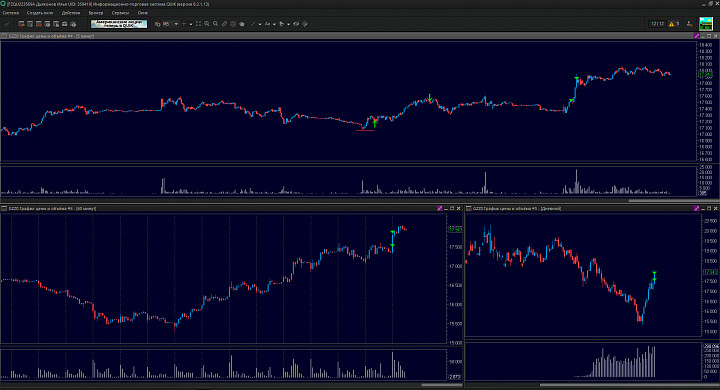Minimize the 5-minute chart window
Viewport: 720px width, 390px height.
click(703, 36)
